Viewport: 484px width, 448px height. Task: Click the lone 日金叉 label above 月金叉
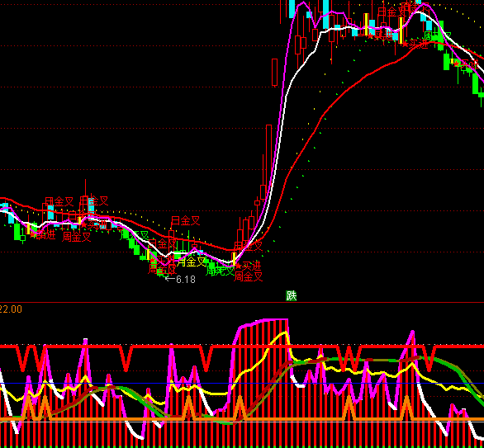coord(186,220)
